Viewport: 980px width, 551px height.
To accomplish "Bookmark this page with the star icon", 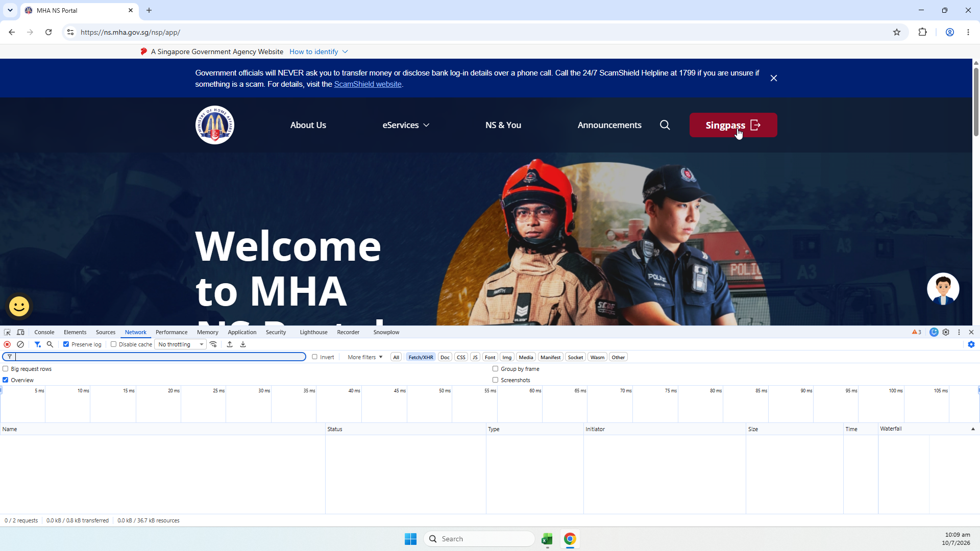I will click(897, 32).
